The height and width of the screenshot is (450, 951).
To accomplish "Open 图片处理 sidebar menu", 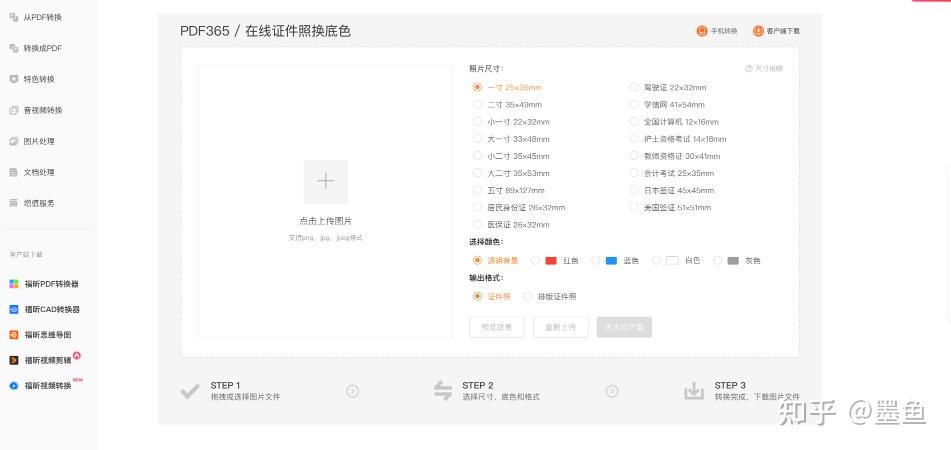I will coord(32,141).
